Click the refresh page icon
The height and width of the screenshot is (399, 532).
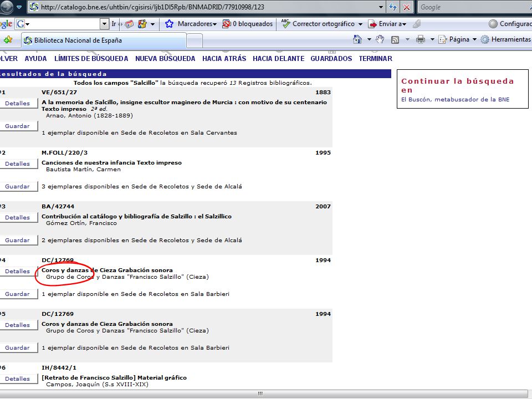click(x=393, y=7)
